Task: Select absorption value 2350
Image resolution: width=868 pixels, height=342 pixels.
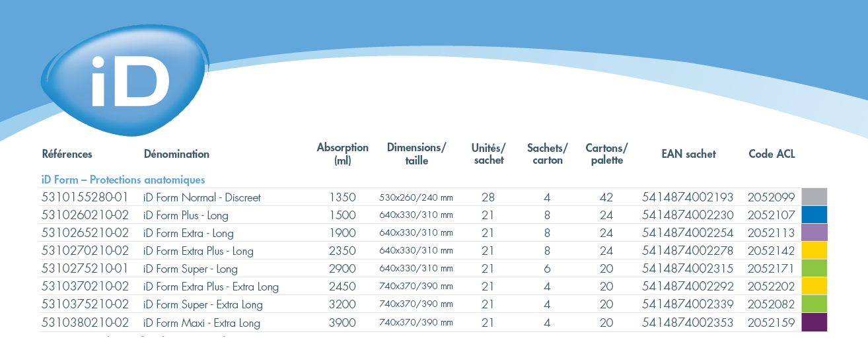Action: (x=343, y=251)
